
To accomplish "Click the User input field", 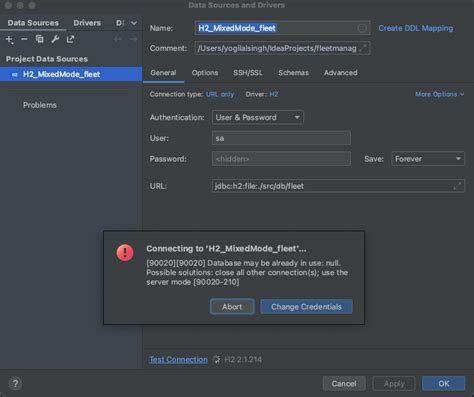I will click(x=281, y=138).
